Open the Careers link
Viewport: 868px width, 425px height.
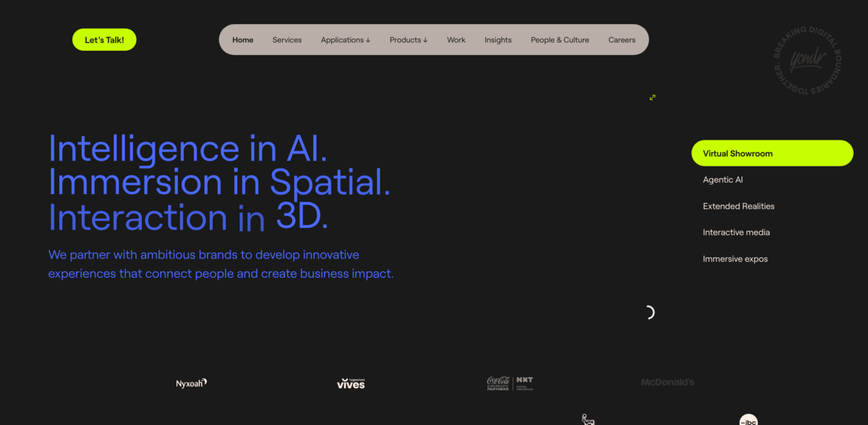click(621, 40)
